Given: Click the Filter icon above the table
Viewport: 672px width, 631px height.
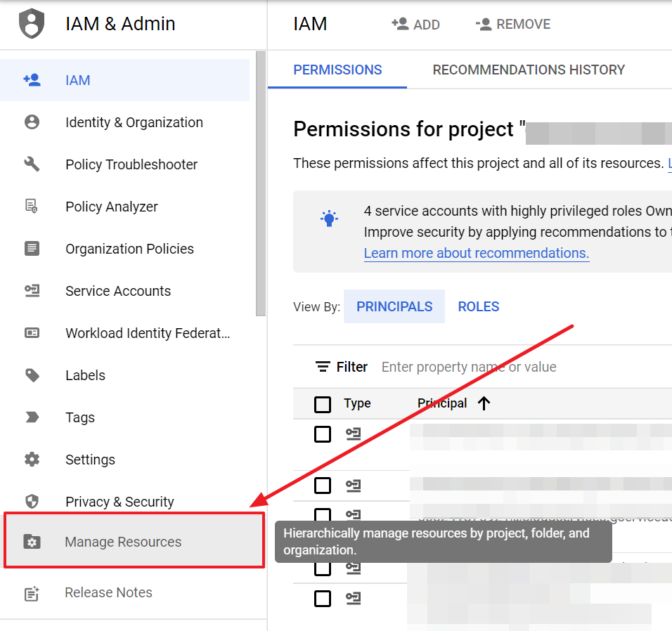Looking at the screenshot, I should [x=323, y=367].
